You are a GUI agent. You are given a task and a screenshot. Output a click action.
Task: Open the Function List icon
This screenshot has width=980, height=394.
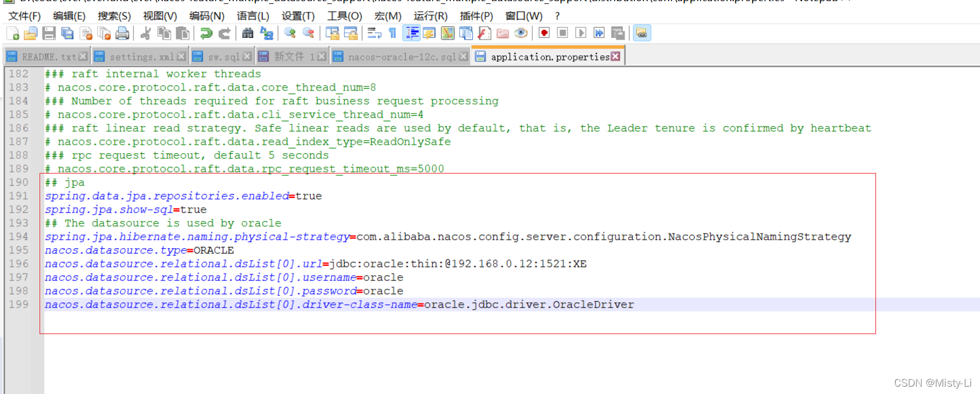pos(484,33)
